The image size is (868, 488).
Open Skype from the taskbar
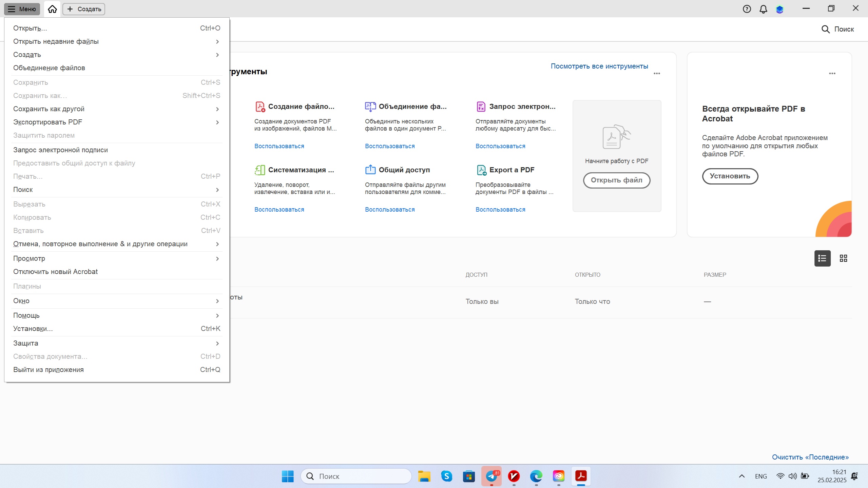[446, 476]
